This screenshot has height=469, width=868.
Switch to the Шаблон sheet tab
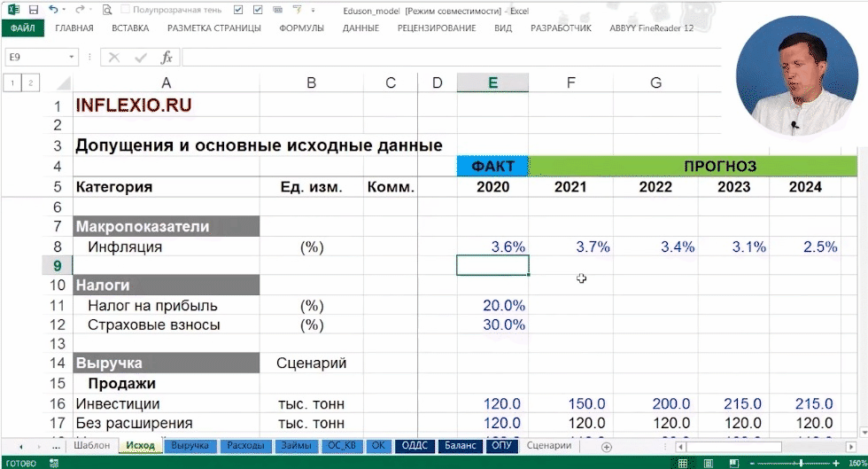pyautogui.click(x=92, y=446)
